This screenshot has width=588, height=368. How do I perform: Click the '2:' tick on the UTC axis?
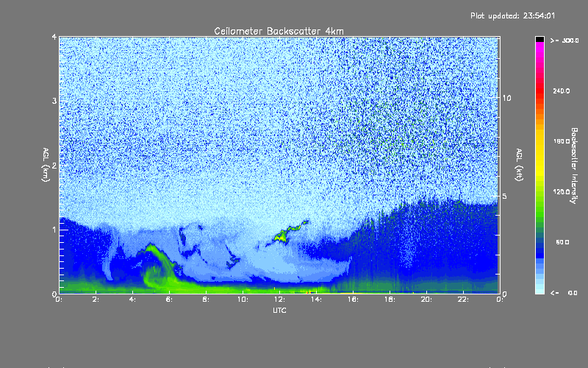[x=96, y=300]
